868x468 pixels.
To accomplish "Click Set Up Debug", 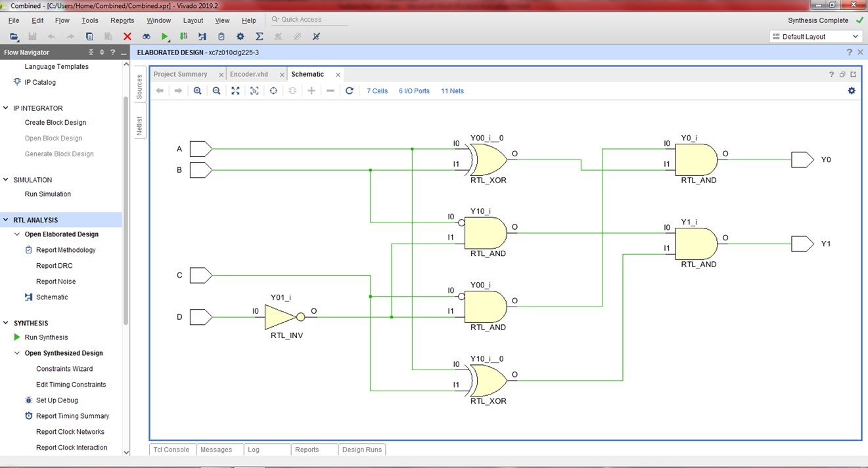I will pos(57,400).
